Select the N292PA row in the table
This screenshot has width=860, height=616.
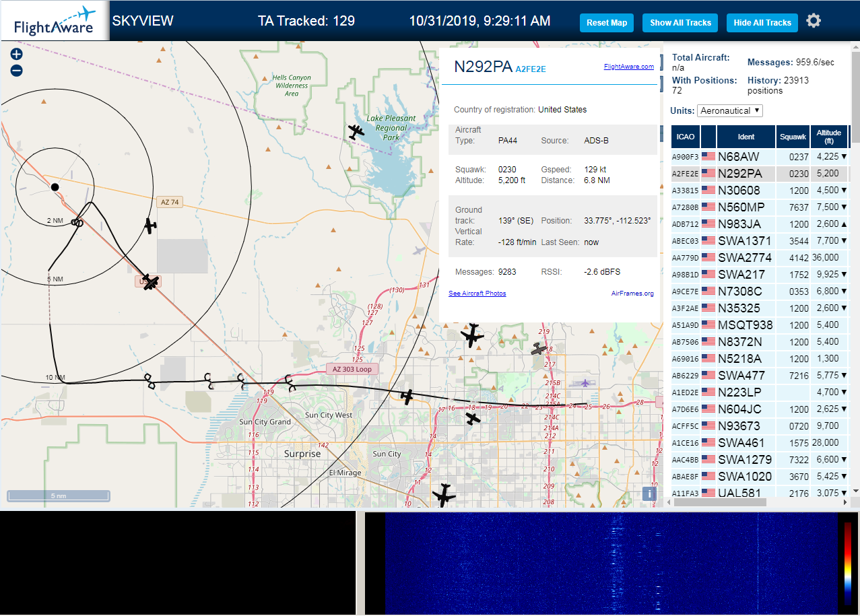[760, 173]
